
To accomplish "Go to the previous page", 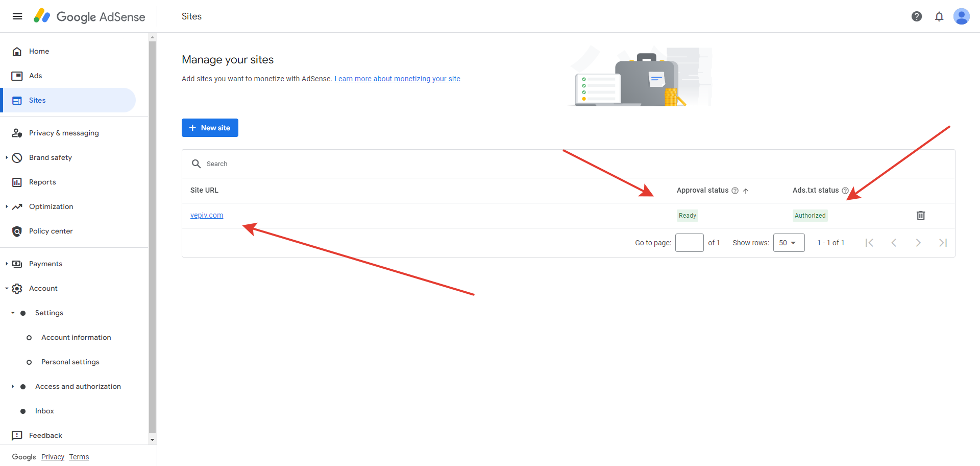I will pos(894,243).
